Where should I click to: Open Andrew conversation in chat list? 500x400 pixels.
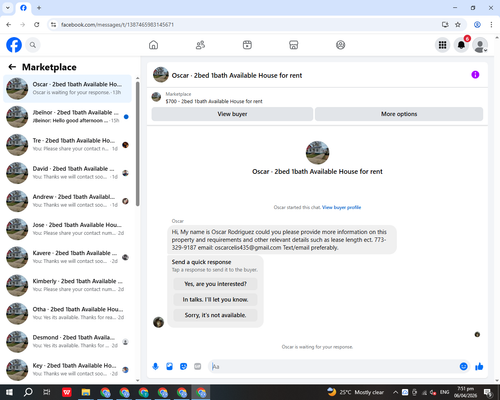pos(67,201)
